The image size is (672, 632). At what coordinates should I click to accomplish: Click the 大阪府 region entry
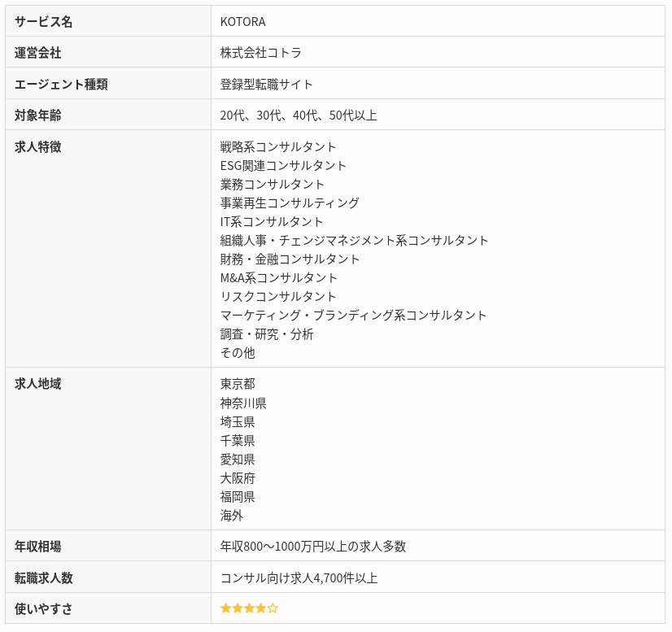coord(238,478)
